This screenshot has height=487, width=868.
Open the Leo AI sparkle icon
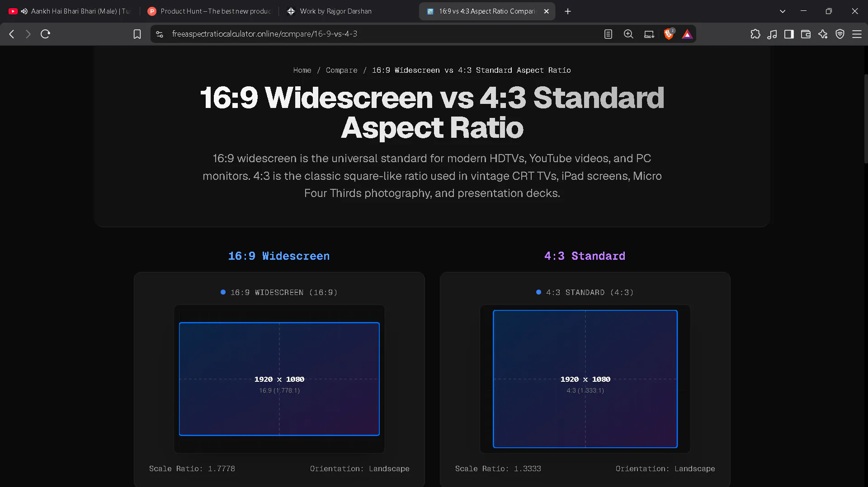coord(823,34)
